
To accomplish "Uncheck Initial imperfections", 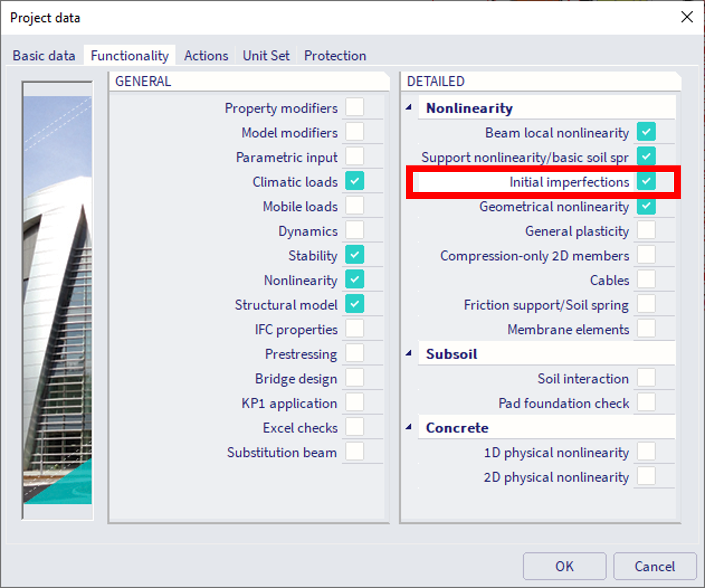I will tap(646, 181).
